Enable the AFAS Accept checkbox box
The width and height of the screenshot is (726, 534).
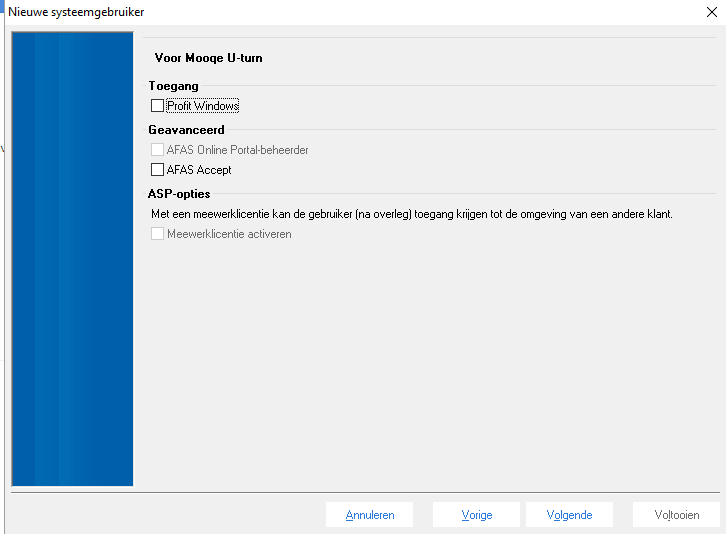pos(157,170)
